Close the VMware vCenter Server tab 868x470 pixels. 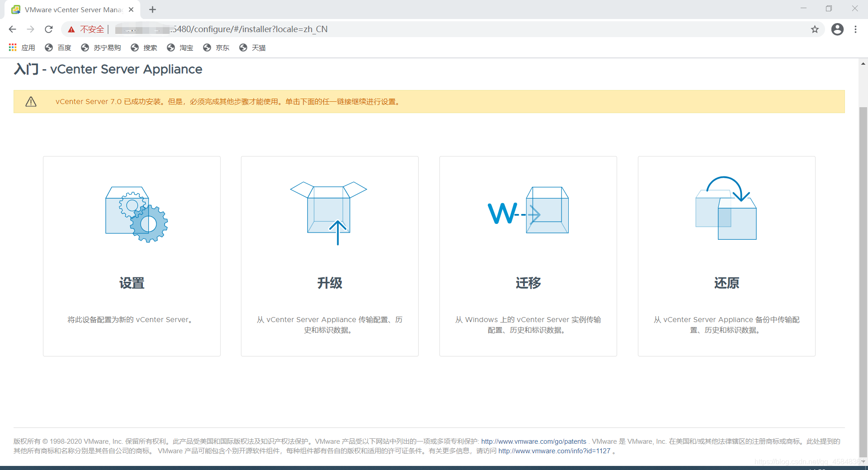point(131,9)
